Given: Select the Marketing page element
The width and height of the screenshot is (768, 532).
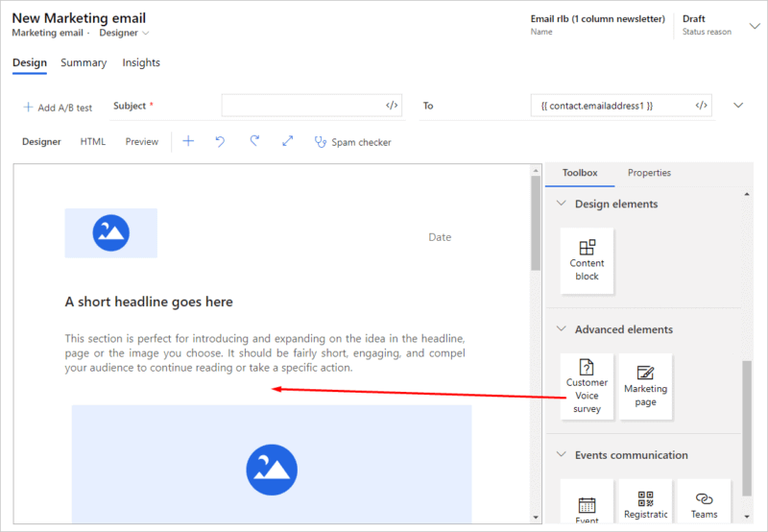Looking at the screenshot, I should [x=645, y=386].
